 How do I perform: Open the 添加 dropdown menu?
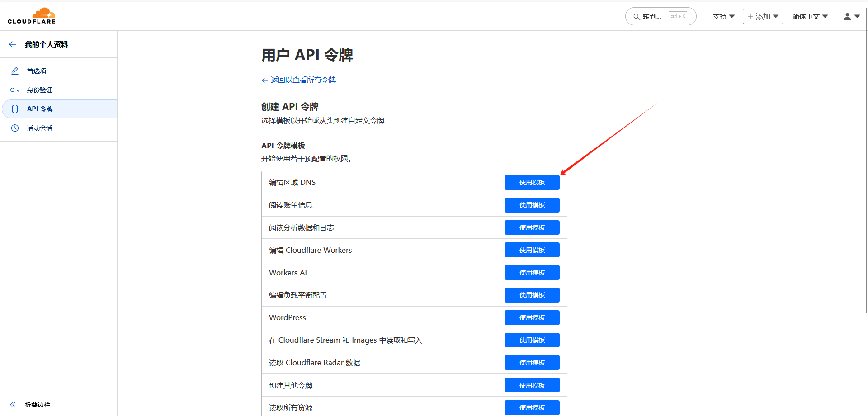coord(763,16)
